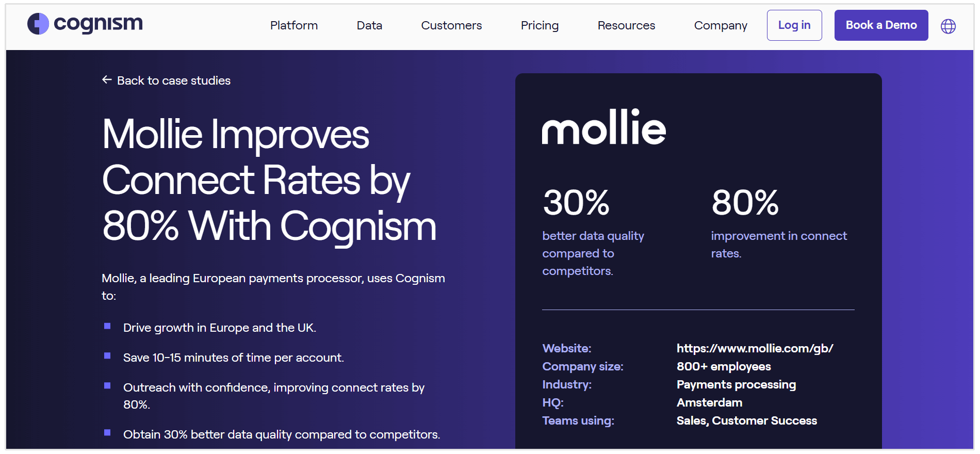Click the bullet marker near 'data quality' item
Viewport: 980px width, 454px height.
107,432
